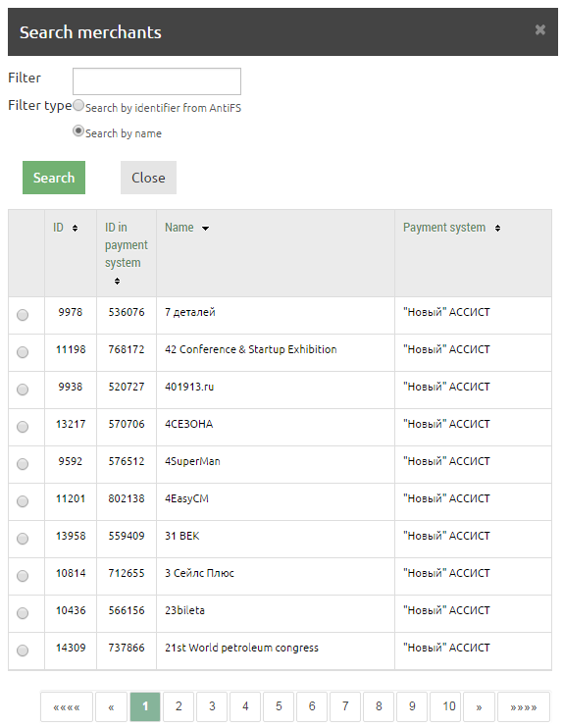563x728 pixels.
Task: Toggle the Name column sort arrow
Action: (205, 228)
